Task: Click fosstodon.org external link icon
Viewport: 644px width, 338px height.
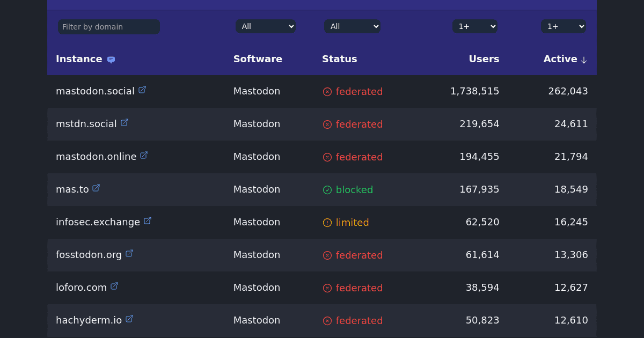Action: 129,254
